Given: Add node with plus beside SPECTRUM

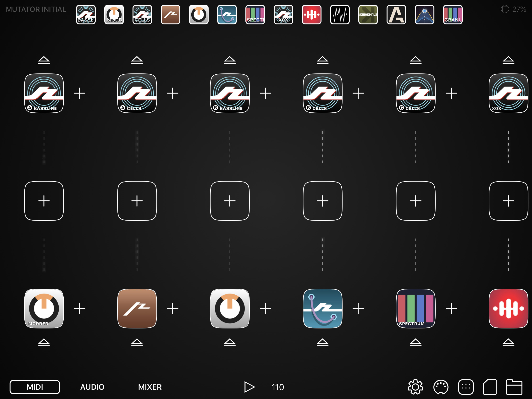Looking at the screenshot, I should [x=451, y=309].
